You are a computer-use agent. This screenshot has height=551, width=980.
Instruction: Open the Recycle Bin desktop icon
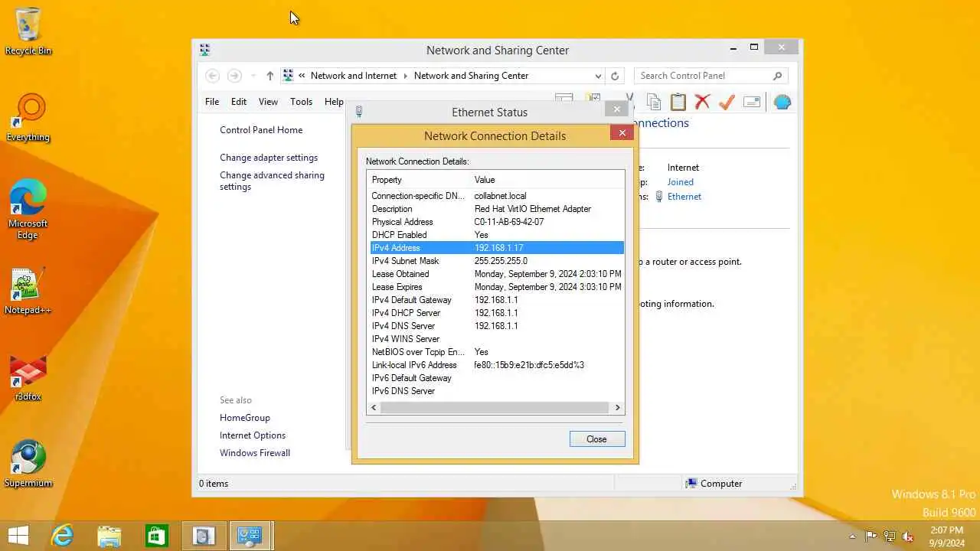pos(28,31)
